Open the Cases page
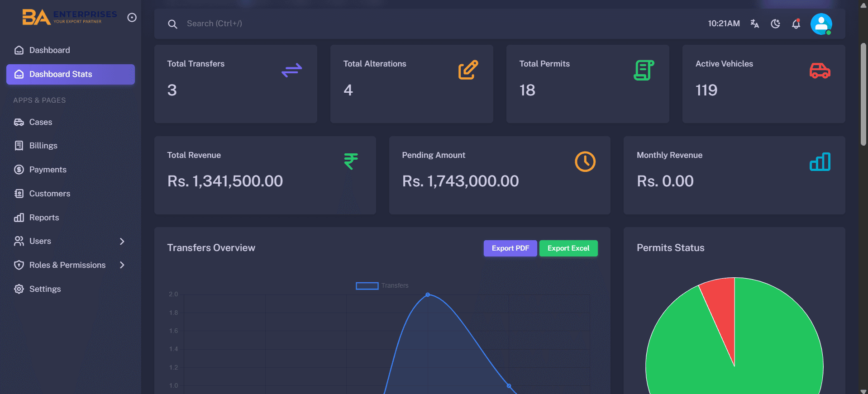 [x=71, y=122]
